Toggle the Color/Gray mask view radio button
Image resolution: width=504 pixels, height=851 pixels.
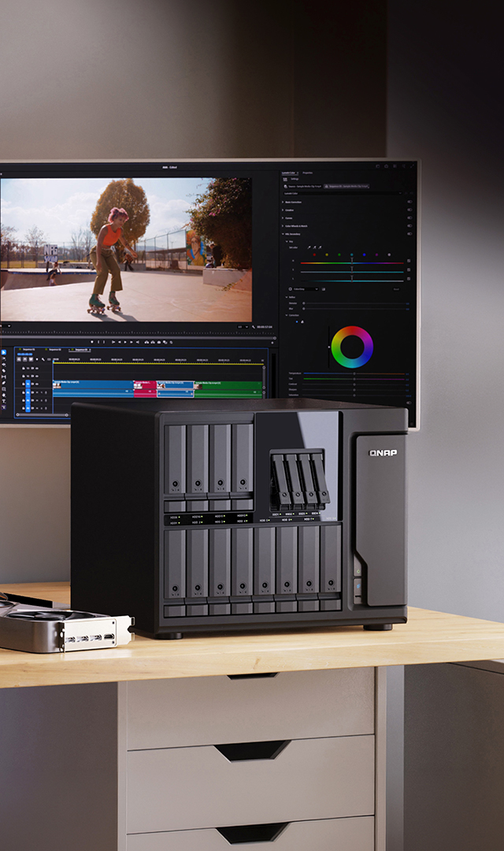click(x=291, y=289)
